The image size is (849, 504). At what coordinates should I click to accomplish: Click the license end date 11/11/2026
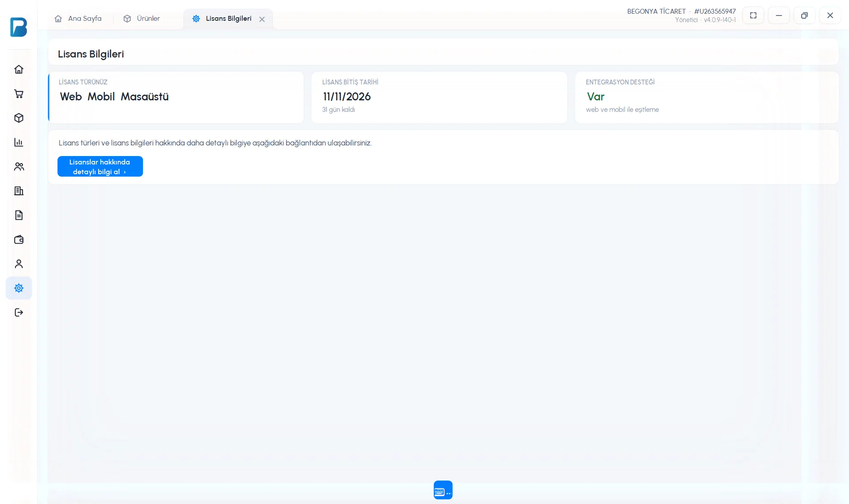pos(347,97)
